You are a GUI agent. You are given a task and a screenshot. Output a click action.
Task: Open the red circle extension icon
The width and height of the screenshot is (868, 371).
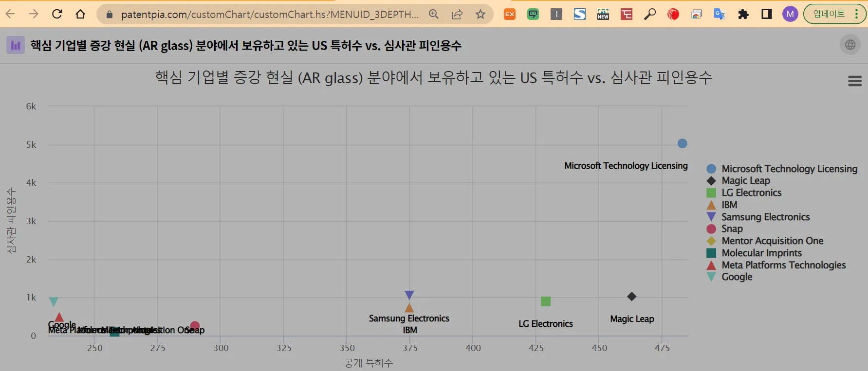coord(673,14)
